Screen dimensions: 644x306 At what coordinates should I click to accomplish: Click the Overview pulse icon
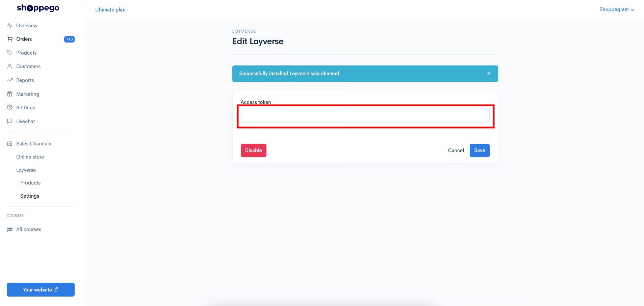9,25
